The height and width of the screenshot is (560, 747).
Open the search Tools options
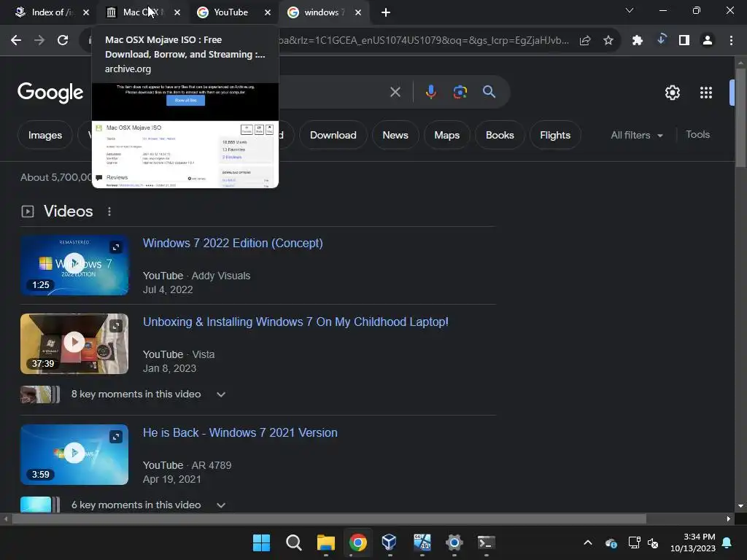(x=697, y=135)
